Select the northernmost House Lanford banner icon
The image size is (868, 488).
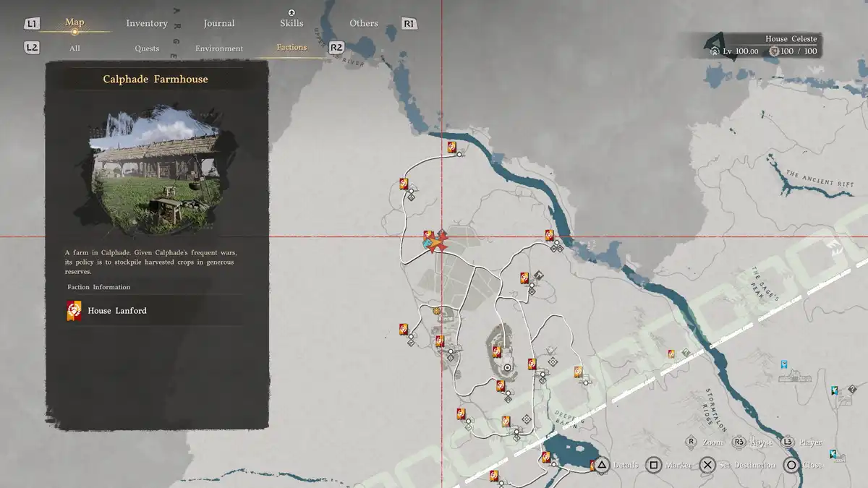click(451, 147)
